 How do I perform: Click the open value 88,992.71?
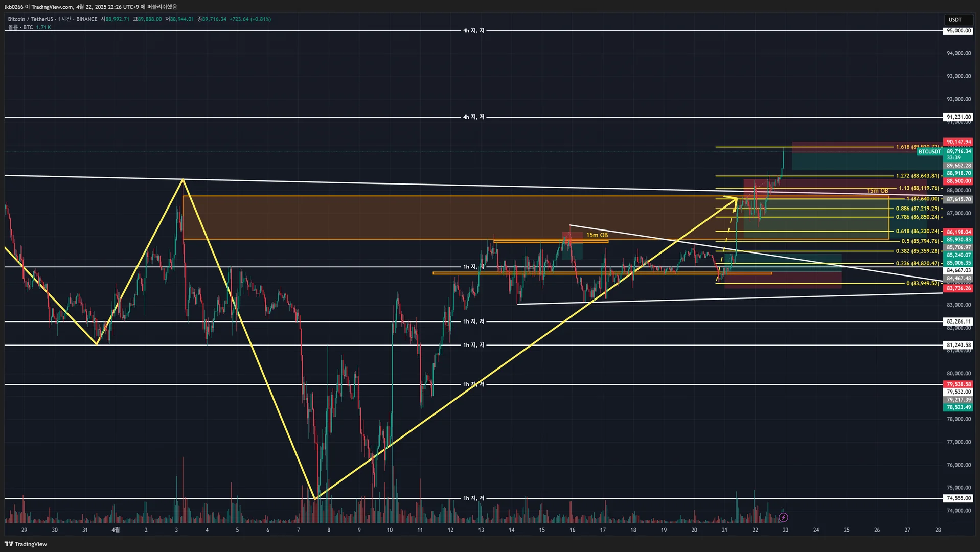117,19
